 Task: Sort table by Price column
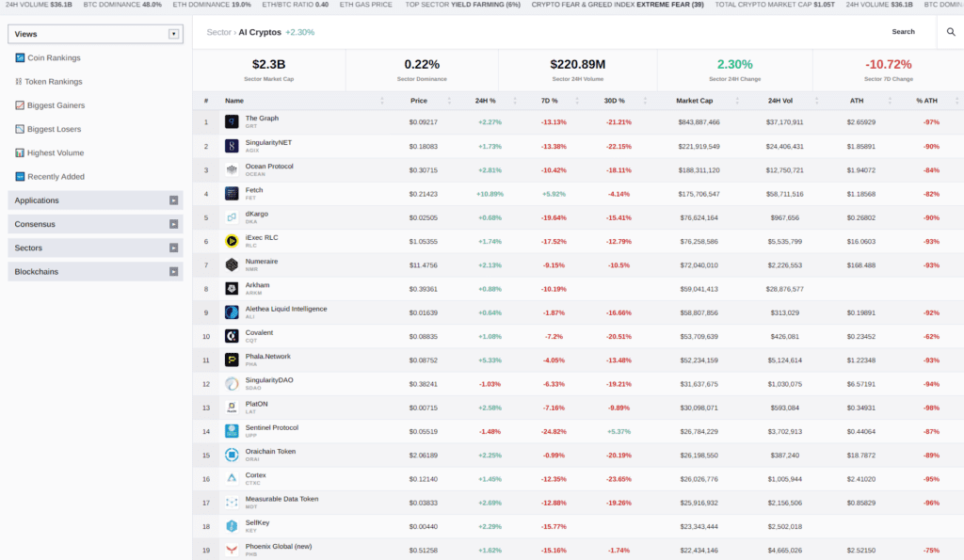[419, 101]
